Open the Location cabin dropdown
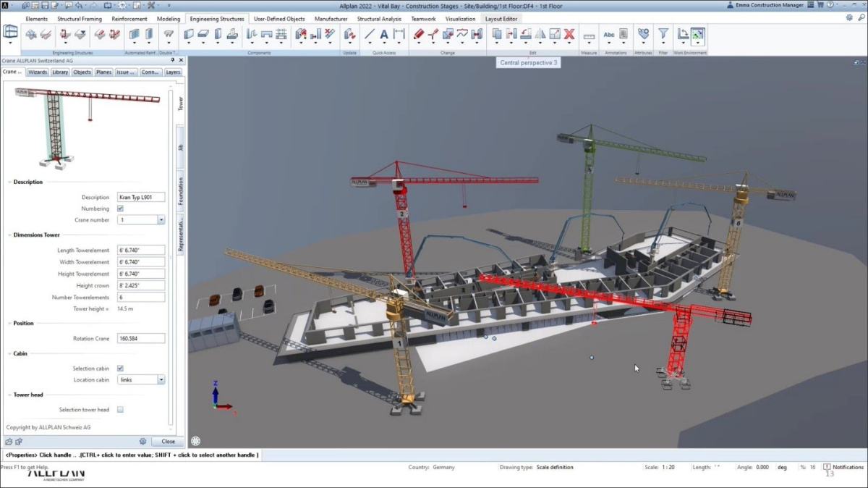Screen dimensions: 868x488 point(161,380)
